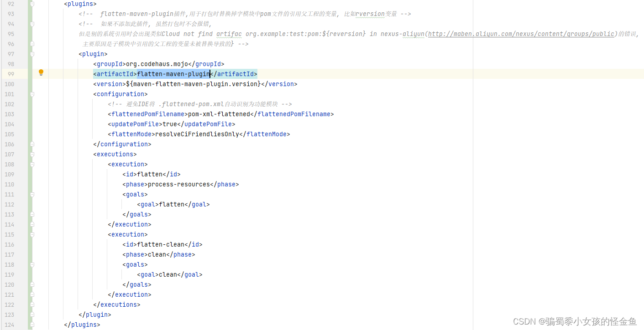Click org.codehaus.mojo groupId value
This screenshot has width=644, height=330.
coord(157,64)
